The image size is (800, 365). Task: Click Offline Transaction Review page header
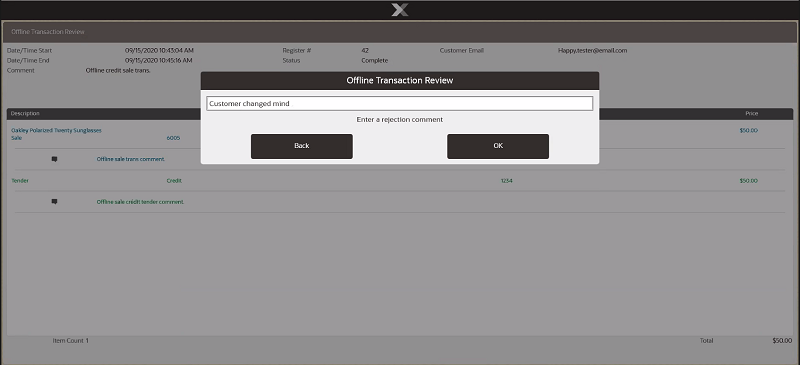(47, 32)
